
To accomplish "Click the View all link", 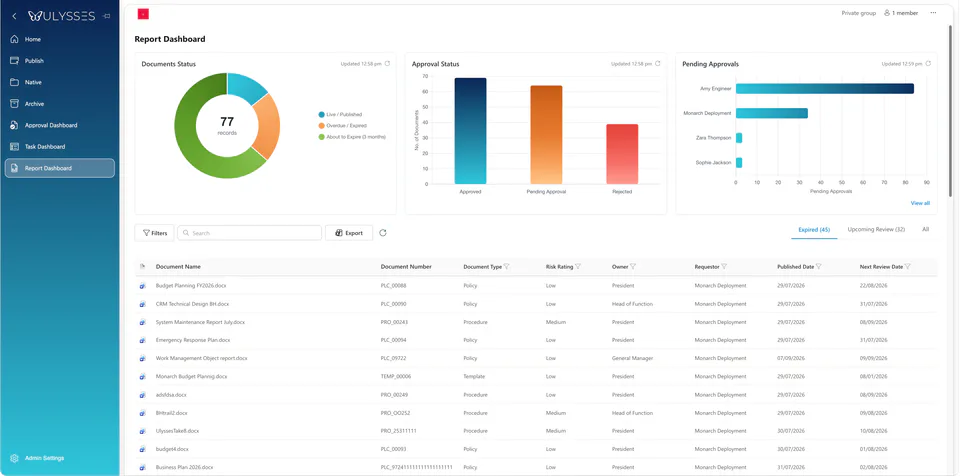I will (920, 203).
